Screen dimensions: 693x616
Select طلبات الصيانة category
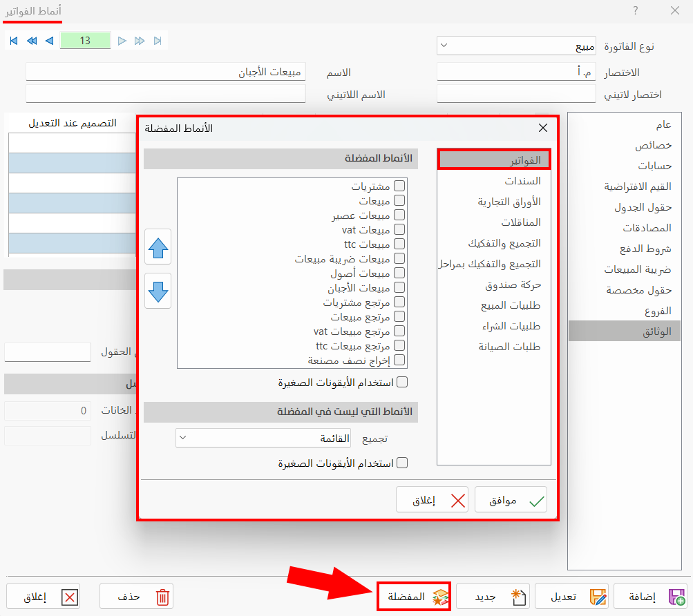pyautogui.click(x=494, y=347)
